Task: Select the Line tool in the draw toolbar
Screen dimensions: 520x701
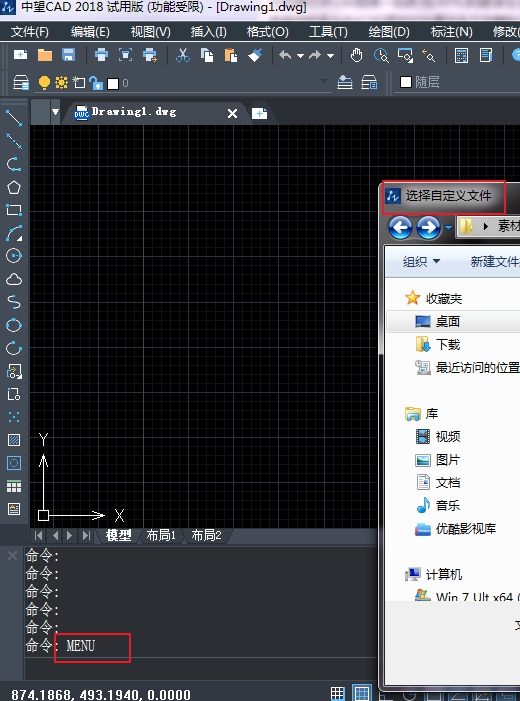Action: point(14,118)
